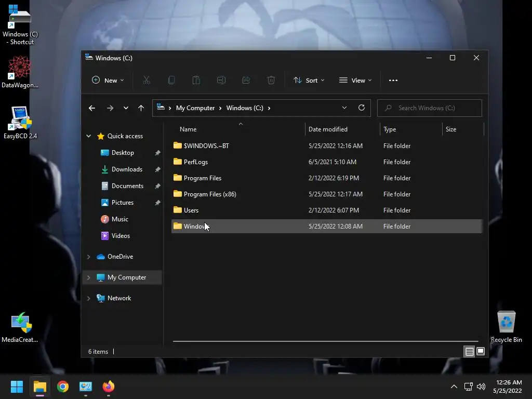Select the $WINDOWS.~BT folder
532x399 pixels.
pyautogui.click(x=327, y=146)
